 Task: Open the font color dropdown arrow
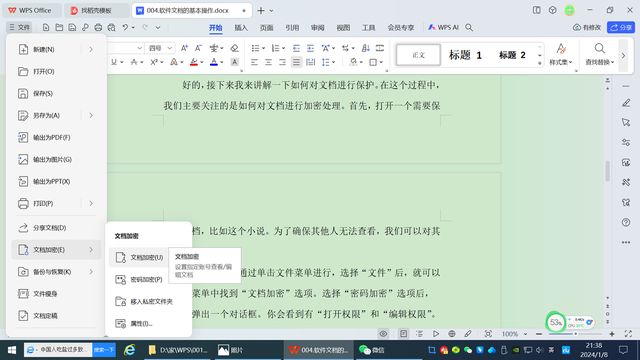(222, 62)
